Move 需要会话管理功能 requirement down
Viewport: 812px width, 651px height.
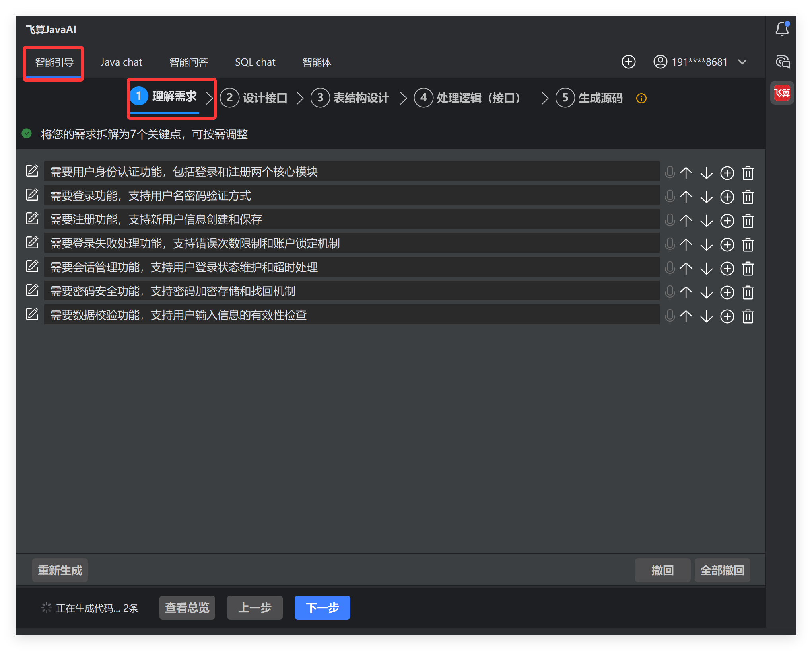pos(706,269)
